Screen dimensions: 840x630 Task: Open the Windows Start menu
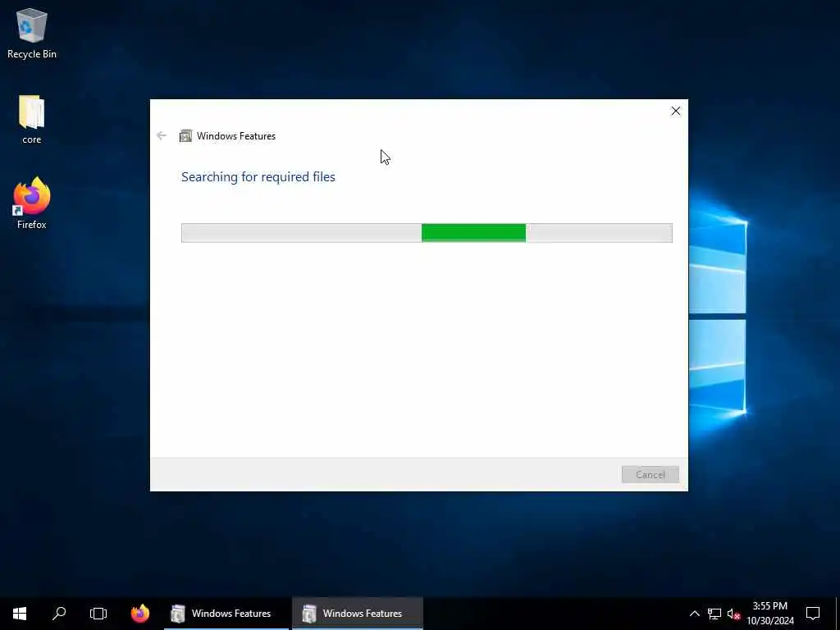[20, 614]
